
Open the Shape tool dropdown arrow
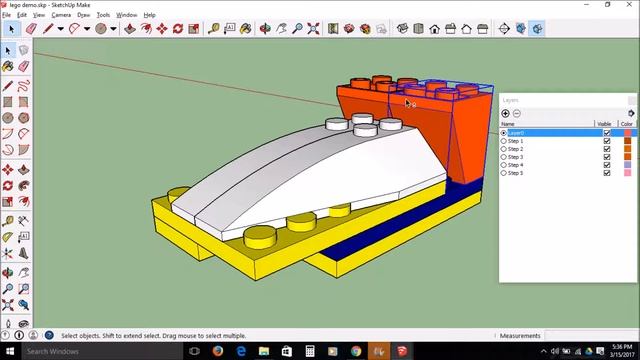[113, 29]
